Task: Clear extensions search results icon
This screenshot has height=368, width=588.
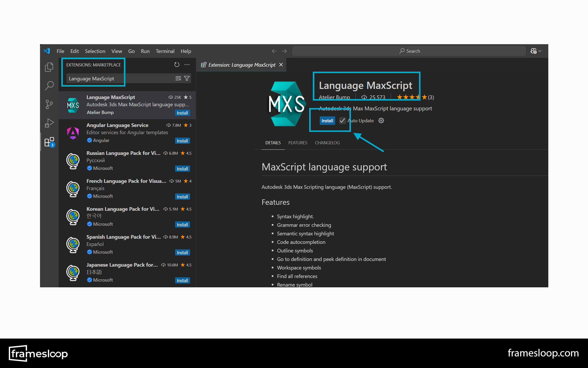Action: point(178,78)
